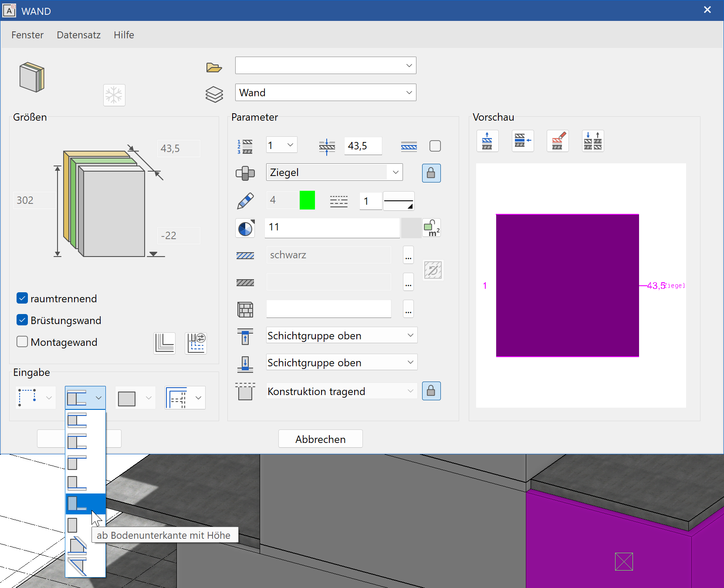724x588 pixels.
Task: Click the ... button beside gray hatching field
Action: pos(408,282)
